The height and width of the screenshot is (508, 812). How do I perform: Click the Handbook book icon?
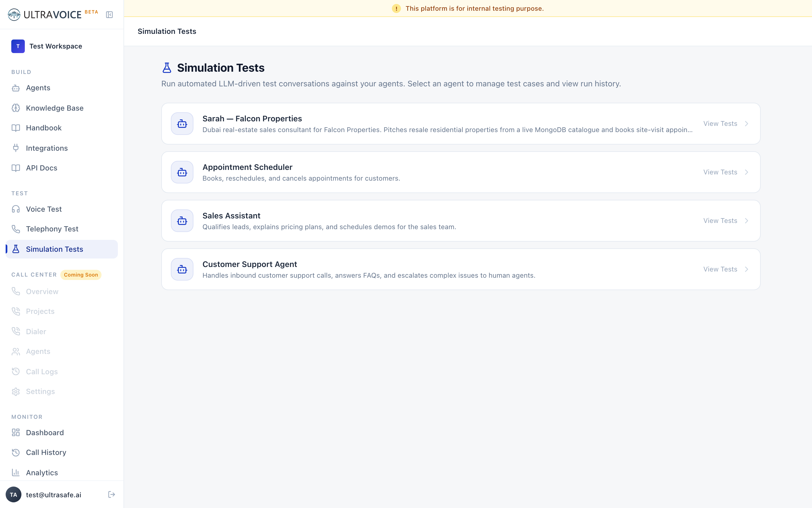[16, 128]
